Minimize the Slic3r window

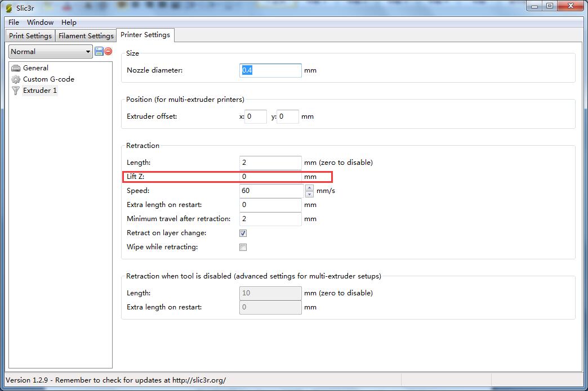point(534,6)
